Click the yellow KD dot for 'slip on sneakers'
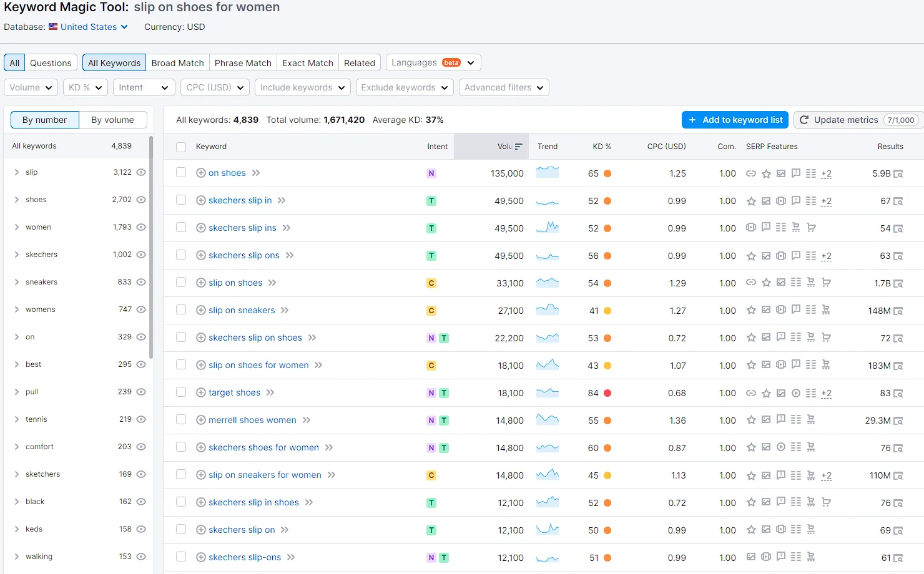The image size is (924, 574). tap(607, 311)
